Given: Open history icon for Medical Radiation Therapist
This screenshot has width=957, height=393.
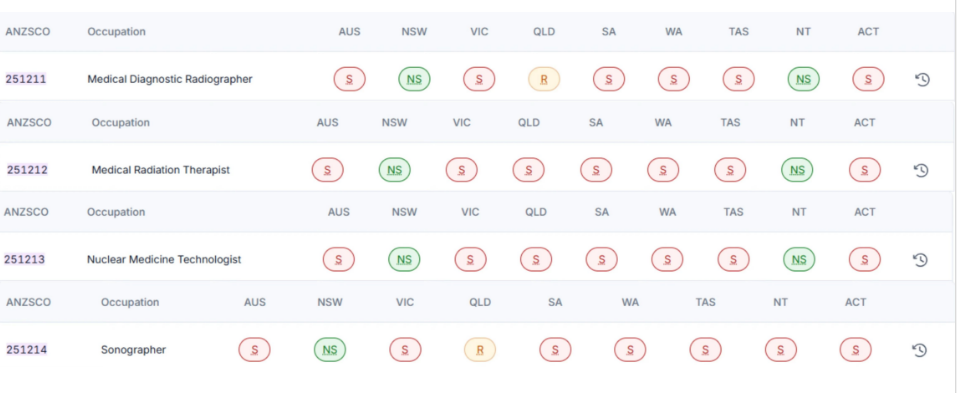Looking at the screenshot, I should pyautogui.click(x=921, y=170).
